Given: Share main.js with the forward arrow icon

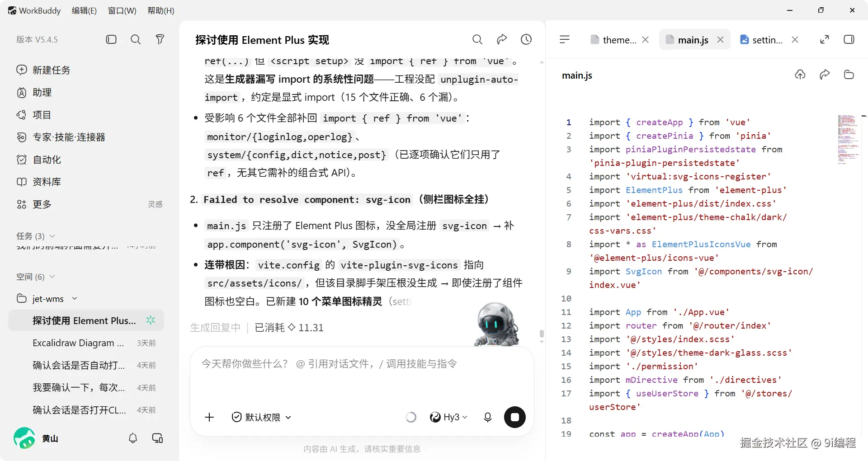Looking at the screenshot, I should click(825, 75).
